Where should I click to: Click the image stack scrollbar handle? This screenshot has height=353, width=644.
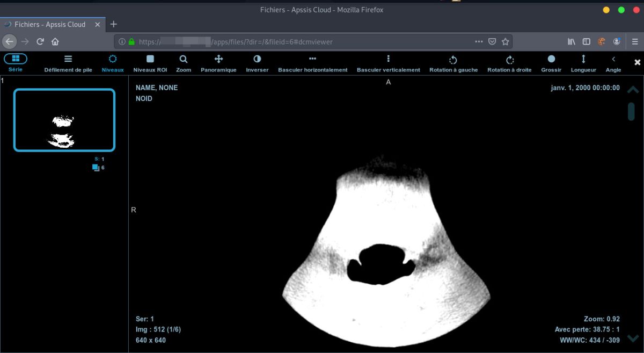coord(632,111)
